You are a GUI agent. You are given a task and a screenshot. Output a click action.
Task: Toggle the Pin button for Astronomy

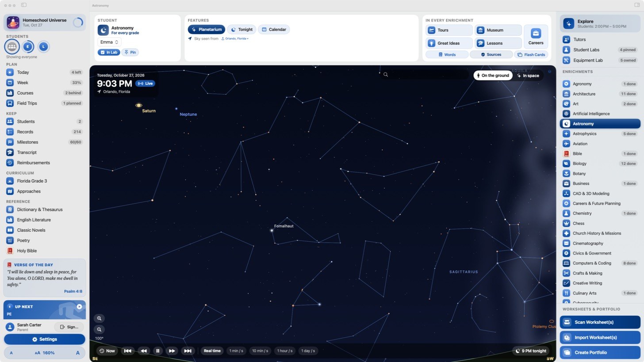130,52
